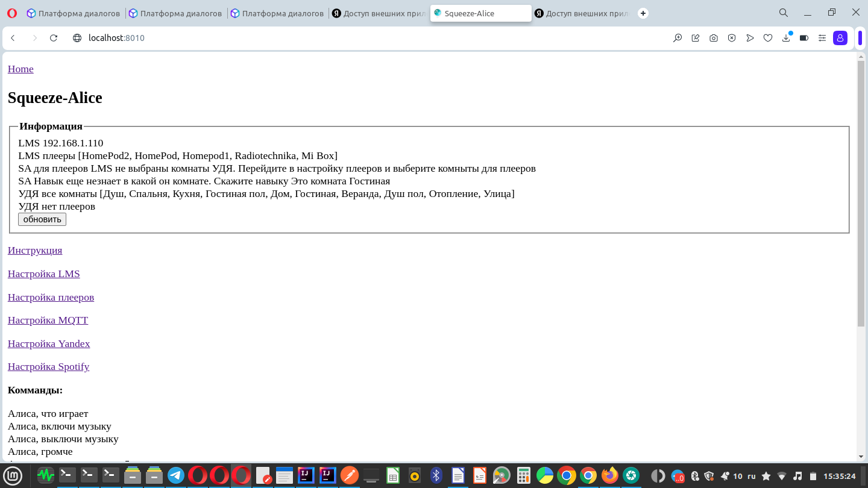Screen dimensions: 868x488
Task: Search tabs with the magnifier in the tab bar
Action: point(784,13)
